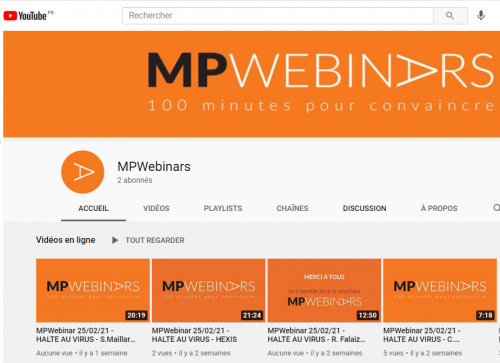500x363 pixels.
Task: Open the CHAÎNES tab
Action: (x=292, y=208)
